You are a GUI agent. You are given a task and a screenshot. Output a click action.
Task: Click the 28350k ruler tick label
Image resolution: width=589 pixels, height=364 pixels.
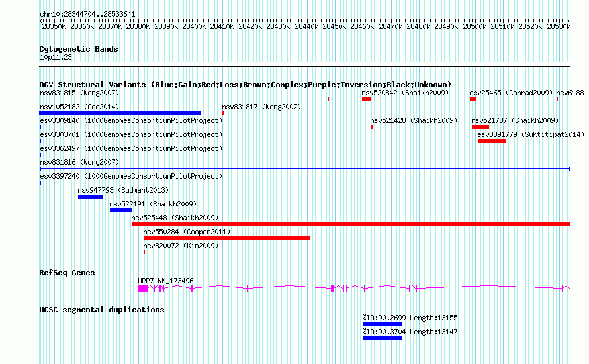click(54, 26)
